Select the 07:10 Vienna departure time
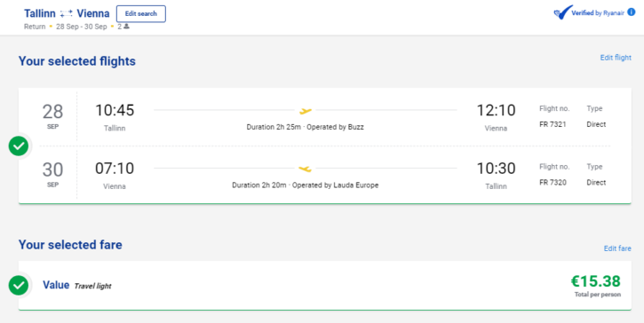Screen dimensions: 644x323 115,169
